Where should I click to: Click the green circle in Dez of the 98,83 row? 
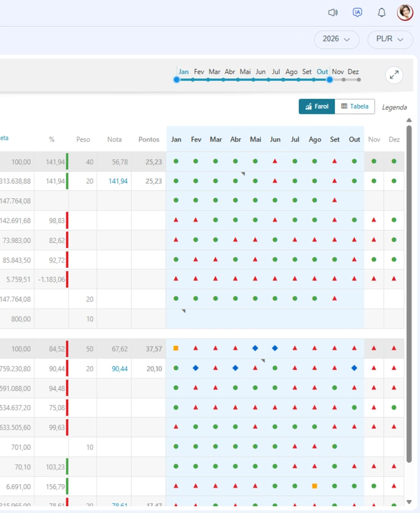pyautogui.click(x=394, y=220)
